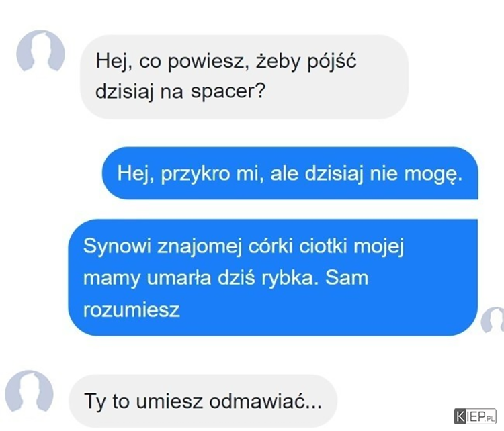Screen dimensions: 504x431
Task: Open the KIEP.pl watermark logo
Action: [475, 416]
